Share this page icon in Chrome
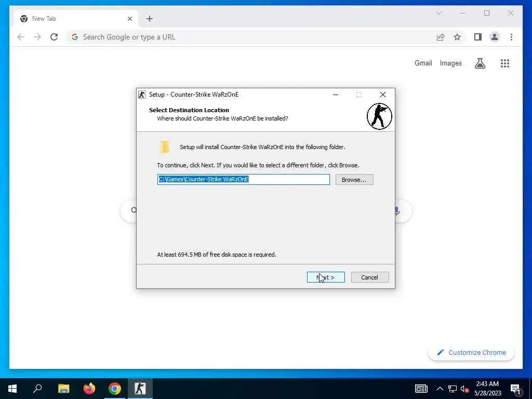 click(x=441, y=37)
